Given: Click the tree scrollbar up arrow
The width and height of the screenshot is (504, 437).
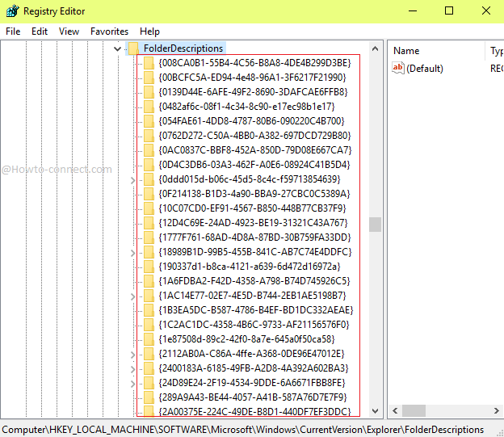Looking at the screenshot, I should [x=375, y=49].
